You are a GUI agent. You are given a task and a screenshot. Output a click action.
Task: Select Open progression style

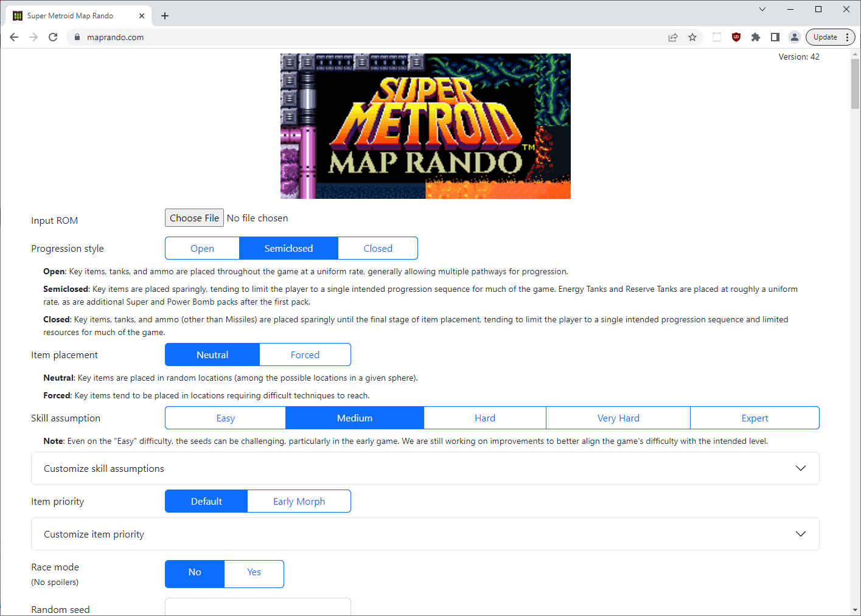click(202, 248)
